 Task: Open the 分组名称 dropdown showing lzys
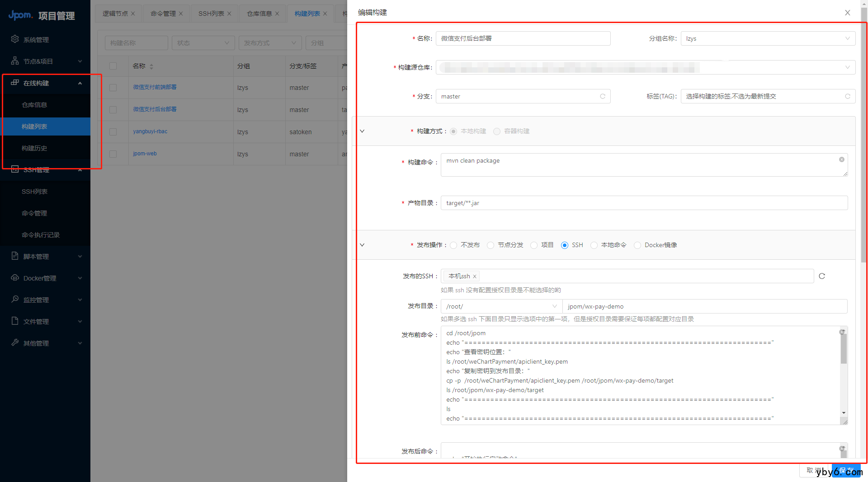pyautogui.click(x=768, y=38)
